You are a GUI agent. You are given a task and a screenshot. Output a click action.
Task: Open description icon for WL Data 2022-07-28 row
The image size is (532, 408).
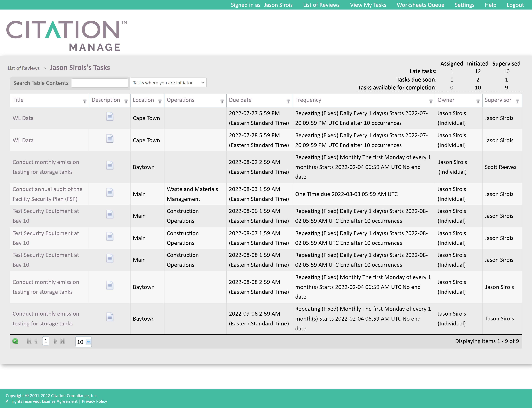click(110, 139)
